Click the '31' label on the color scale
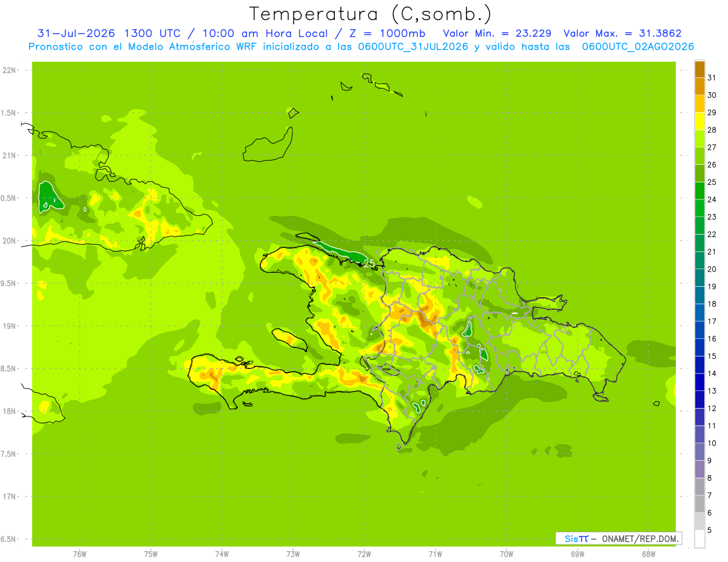Screen dimensions: 728x562 (x=712, y=78)
